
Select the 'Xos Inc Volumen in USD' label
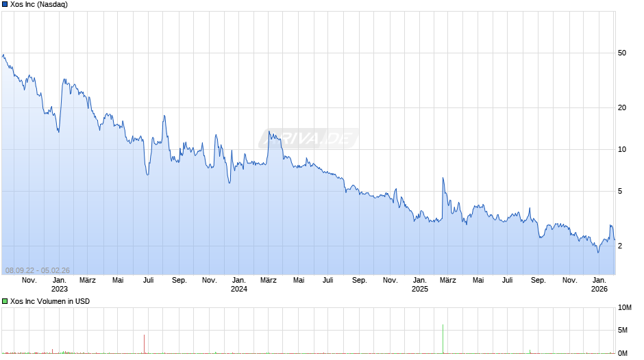50,301
